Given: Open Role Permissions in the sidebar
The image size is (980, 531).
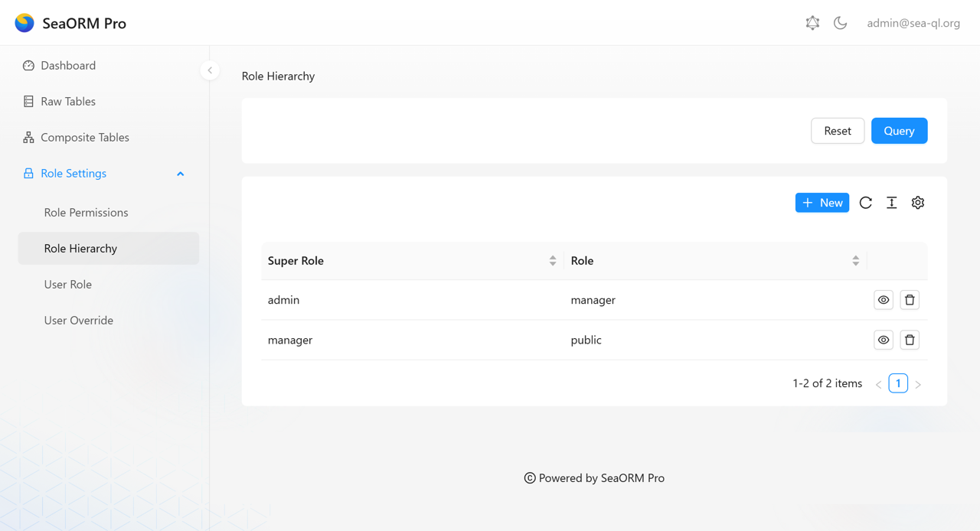Looking at the screenshot, I should click(86, 213).
